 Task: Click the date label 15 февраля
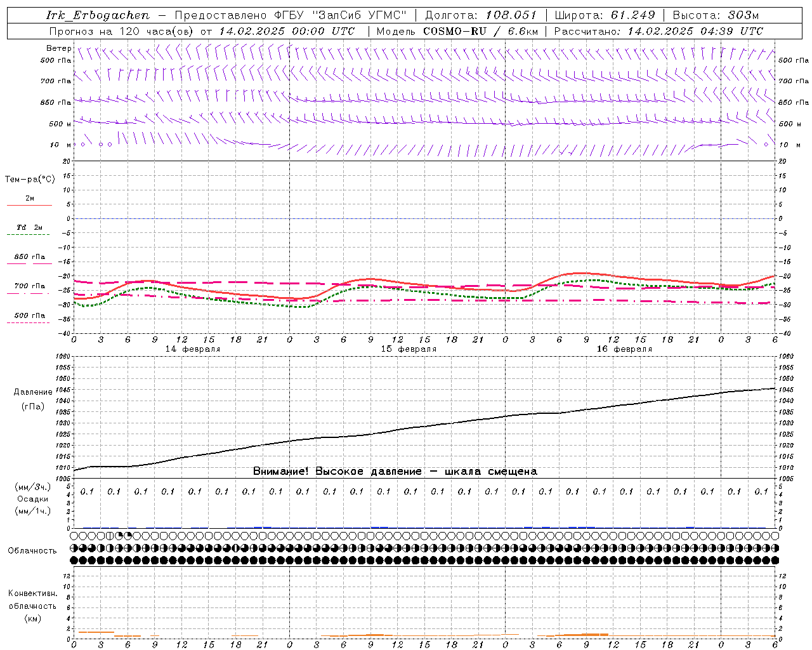pyautogui.click(x=409, y=349)
